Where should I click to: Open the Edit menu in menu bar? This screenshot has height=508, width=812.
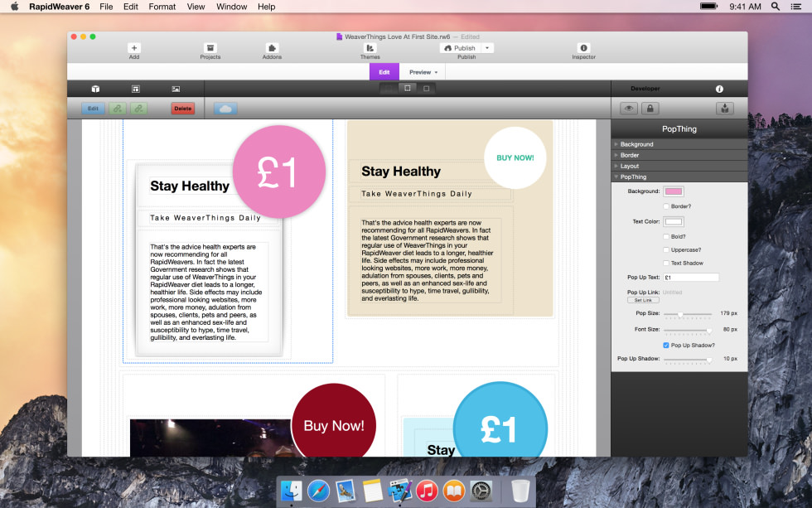click(131, 7)
